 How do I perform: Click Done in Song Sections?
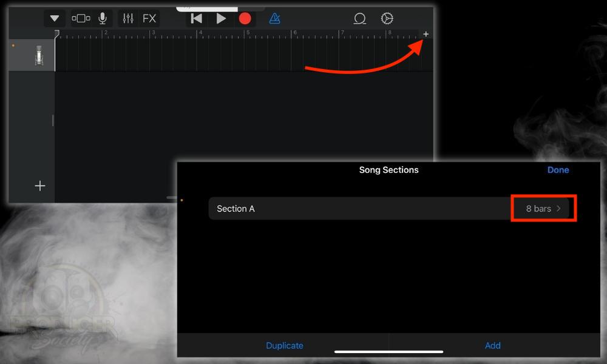(x=558, y=170)
